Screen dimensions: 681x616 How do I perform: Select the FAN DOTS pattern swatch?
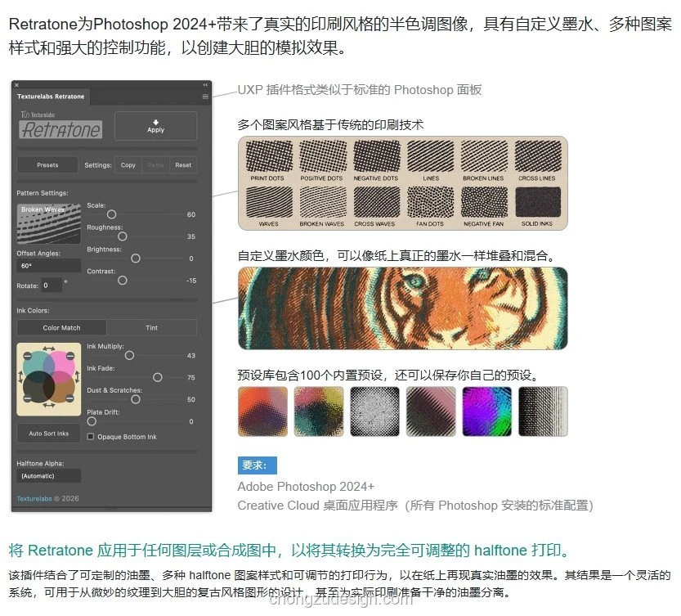click(430, 202)
